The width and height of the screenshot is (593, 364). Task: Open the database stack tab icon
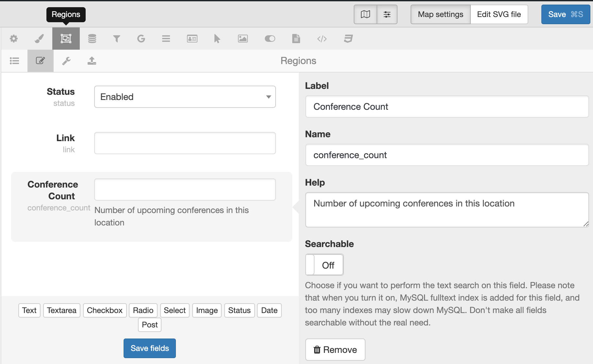pos(92,39)
